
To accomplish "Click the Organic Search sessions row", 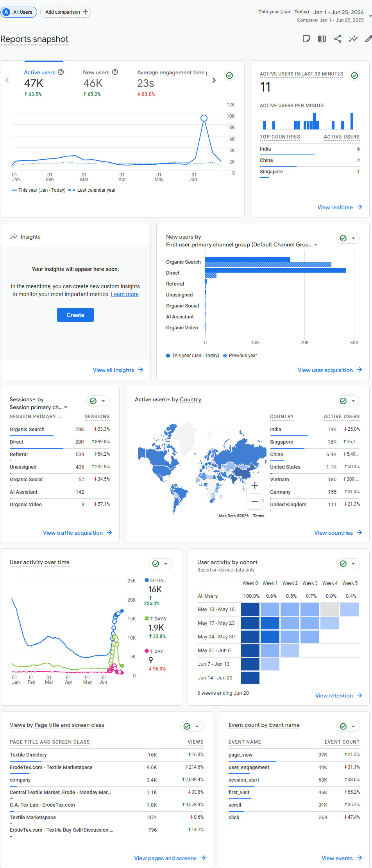I will 60,429.
